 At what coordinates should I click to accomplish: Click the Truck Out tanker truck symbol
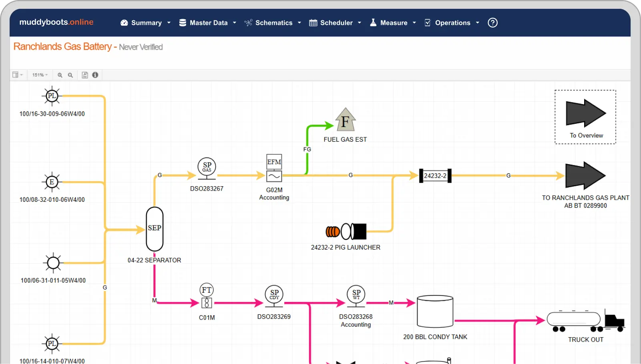tap(585, 321)
